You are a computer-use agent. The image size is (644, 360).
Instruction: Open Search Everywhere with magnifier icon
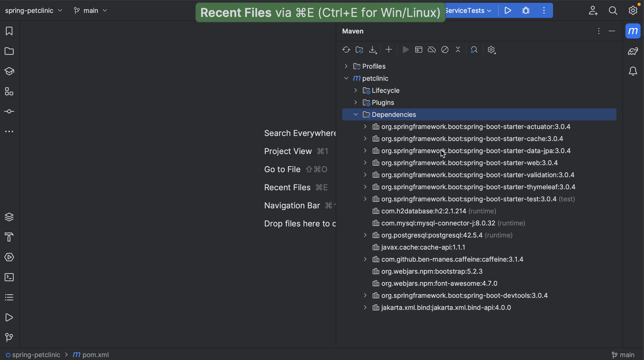[613, 10]
